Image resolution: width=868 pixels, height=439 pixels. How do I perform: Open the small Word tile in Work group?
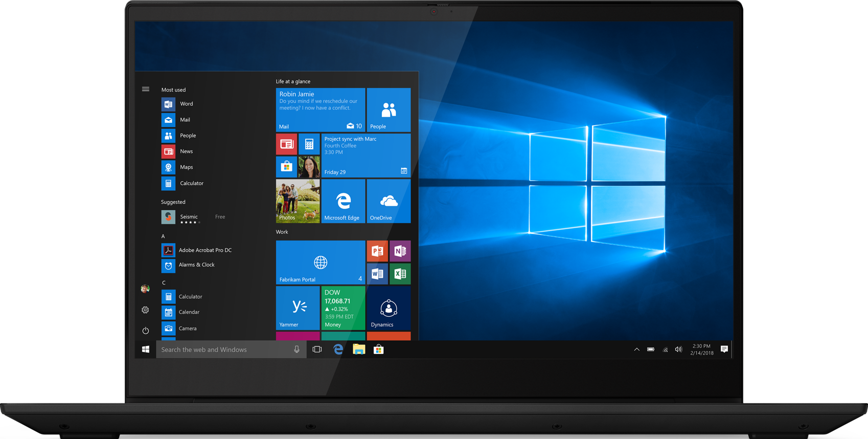(377, 274)
